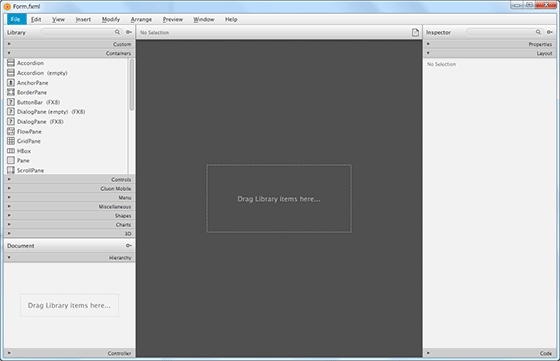Viewport: 560px width, 361px height.
Task: Collapse the Layout inspector section
Action: coord(489,53)
